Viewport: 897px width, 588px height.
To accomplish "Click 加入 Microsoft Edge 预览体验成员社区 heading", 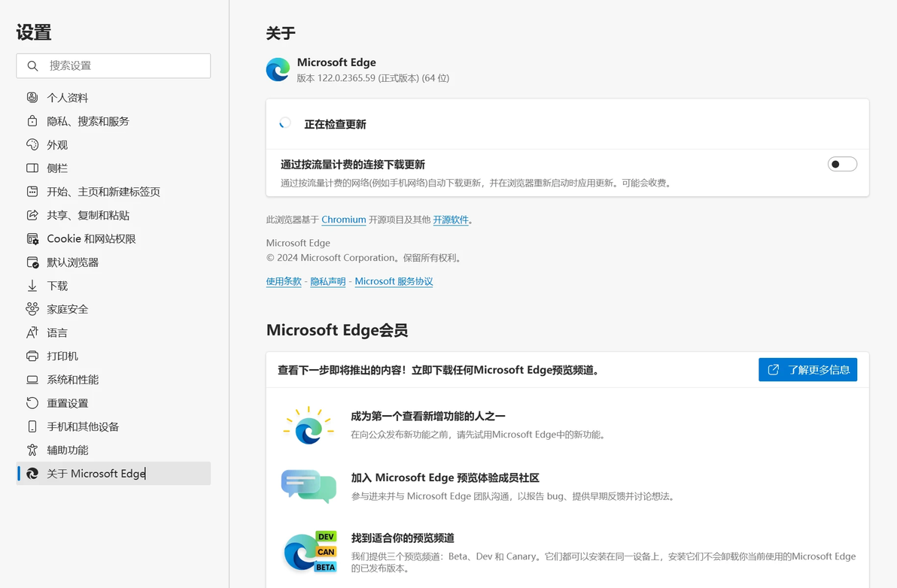I will tap(445, 477).
